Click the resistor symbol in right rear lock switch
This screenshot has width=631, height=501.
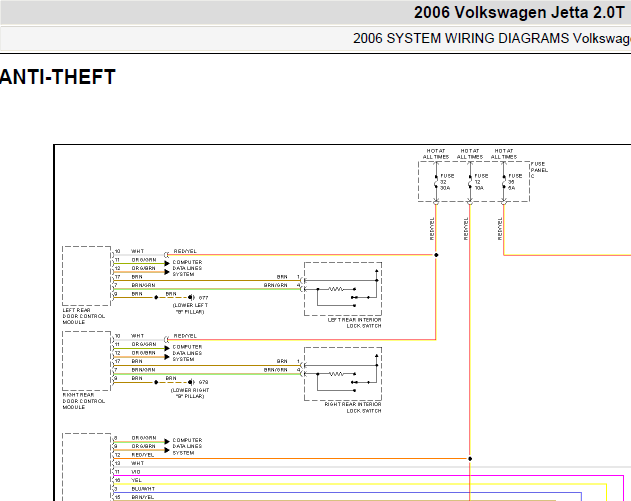[x=336, y=374]
